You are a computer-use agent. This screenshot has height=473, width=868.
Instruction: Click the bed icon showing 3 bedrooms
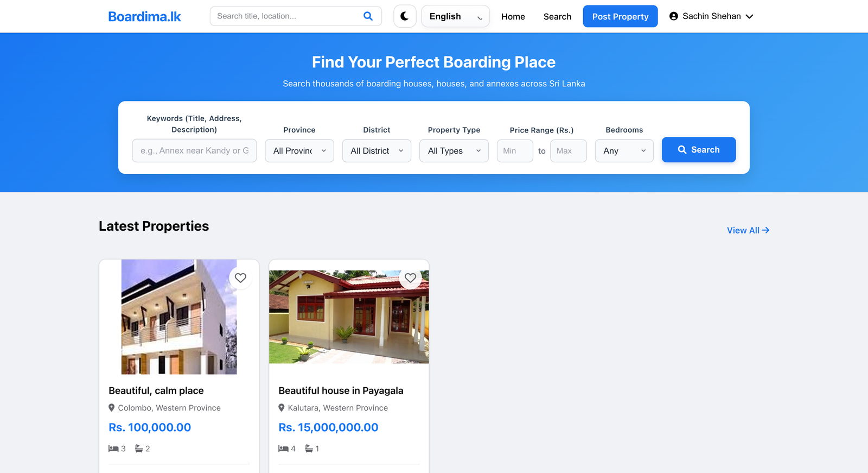click(113, 449)
